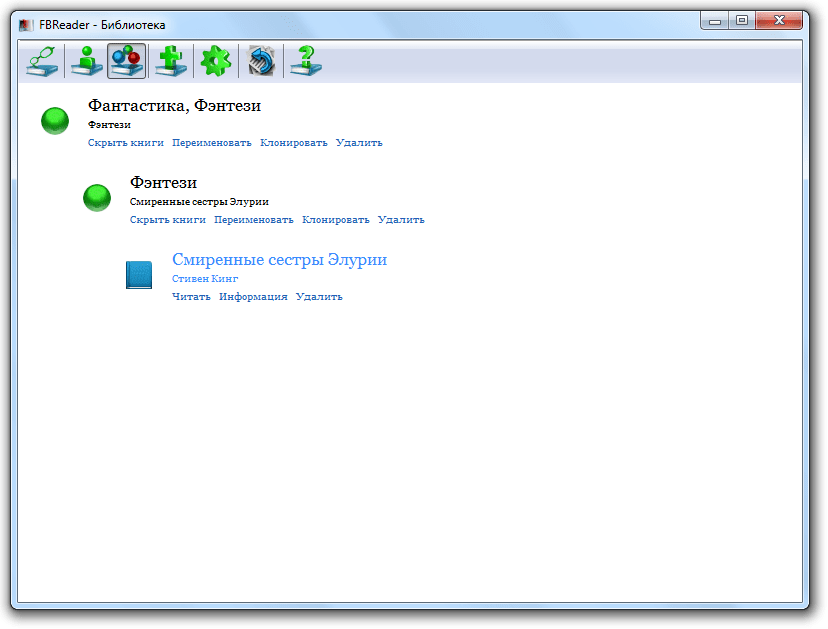
Task: Click the blue book icon for Смиренные сестры Элурии
Action: point(139,275)
